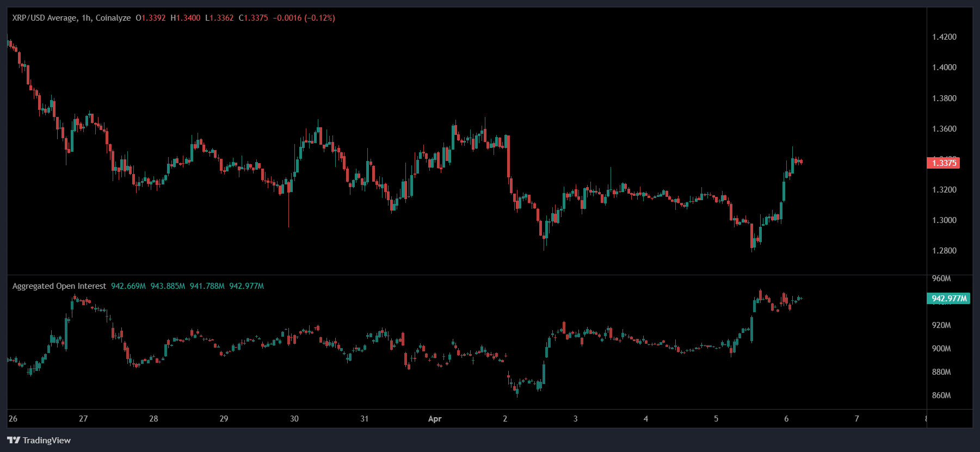
Task: Click the 860M open interest axis label
Action: [x=941, y=395]
